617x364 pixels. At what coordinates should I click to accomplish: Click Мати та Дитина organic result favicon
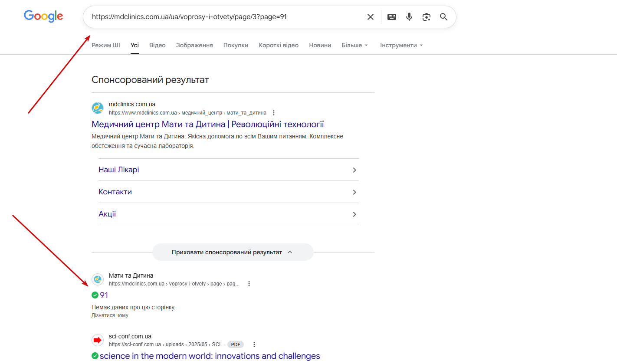point(98,279)
